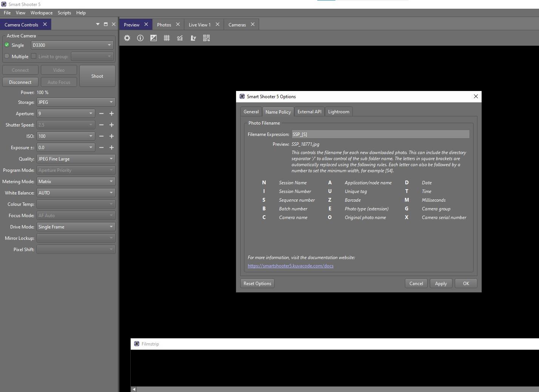
Task: Click the Filmstrip left scroll arrow
Action: click(134, 389)
